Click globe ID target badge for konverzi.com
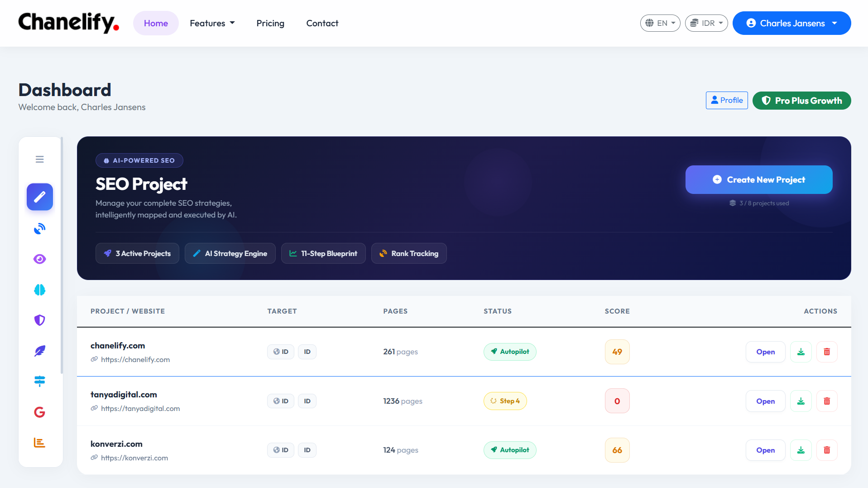Viewport: 868px width, 488px height. click(x=281, y=450)
